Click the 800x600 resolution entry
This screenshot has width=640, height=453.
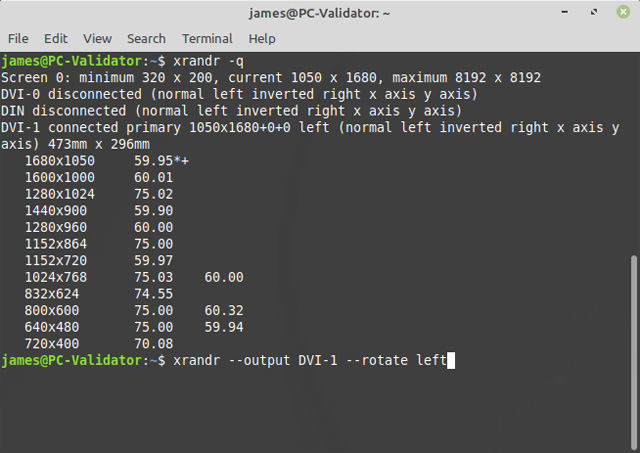52,311
